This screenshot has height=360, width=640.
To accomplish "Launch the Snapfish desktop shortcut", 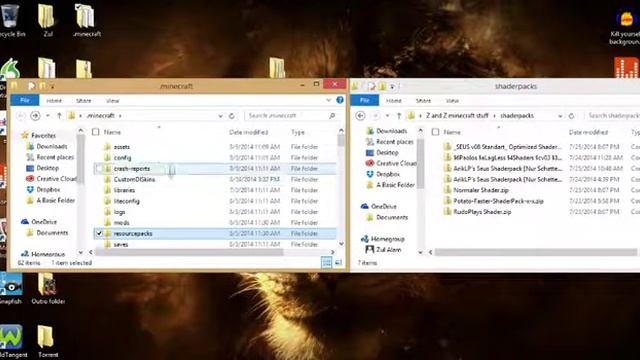I will [10, 289].
